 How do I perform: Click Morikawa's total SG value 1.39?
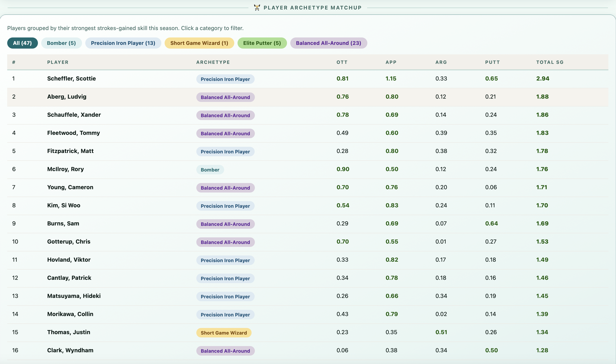(x=542, y=314)
